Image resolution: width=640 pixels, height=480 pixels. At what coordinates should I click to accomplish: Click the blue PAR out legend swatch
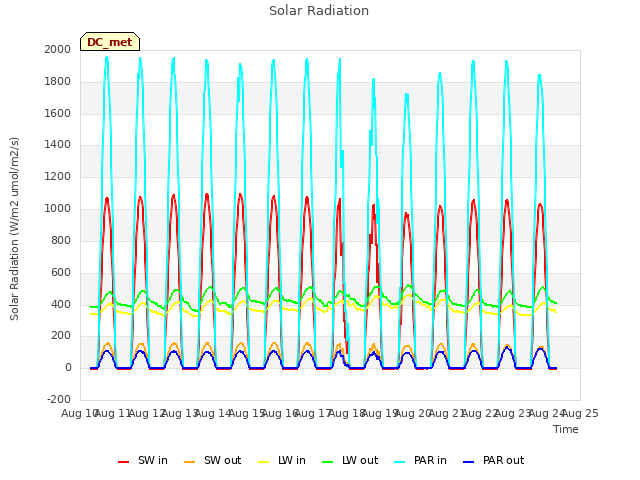[469, 462]
